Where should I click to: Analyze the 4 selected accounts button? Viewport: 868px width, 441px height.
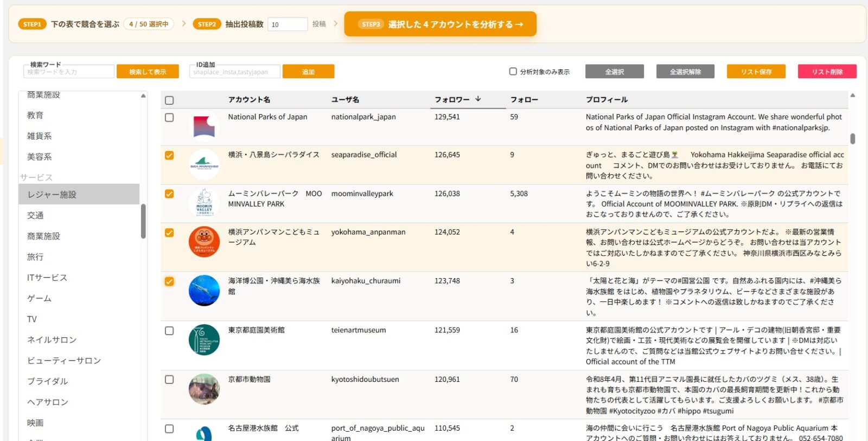[441, 24]
